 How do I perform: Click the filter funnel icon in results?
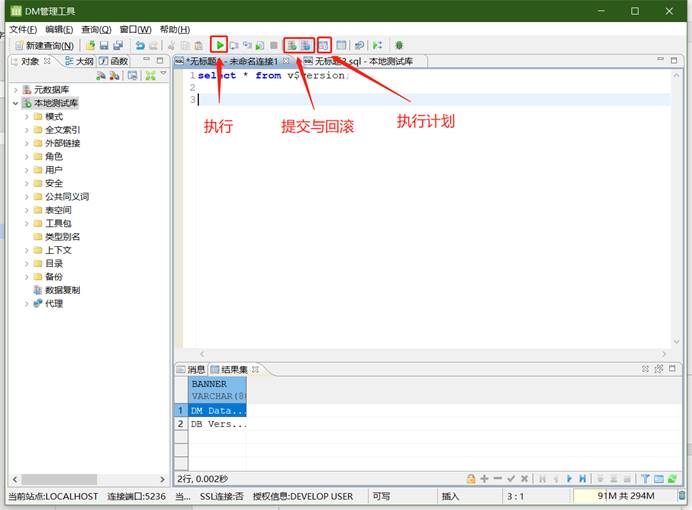tap(645, 479)
